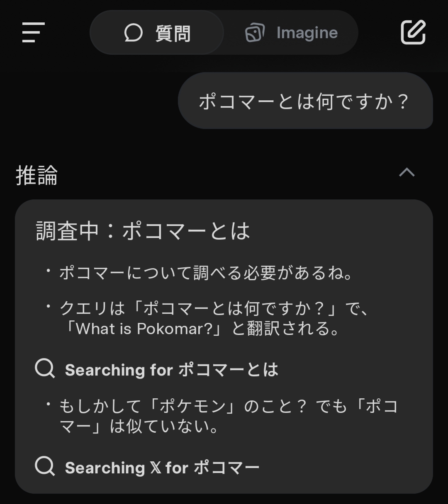
Task: Tap the heading 調査中：ポコマーとは
Action: tap(143, 231)
